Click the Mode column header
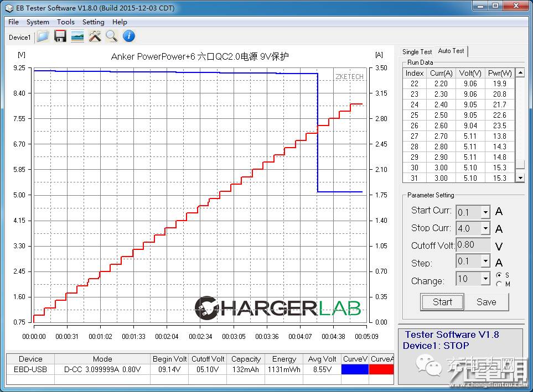Screen dimensions: 533x392 (102, 359)
